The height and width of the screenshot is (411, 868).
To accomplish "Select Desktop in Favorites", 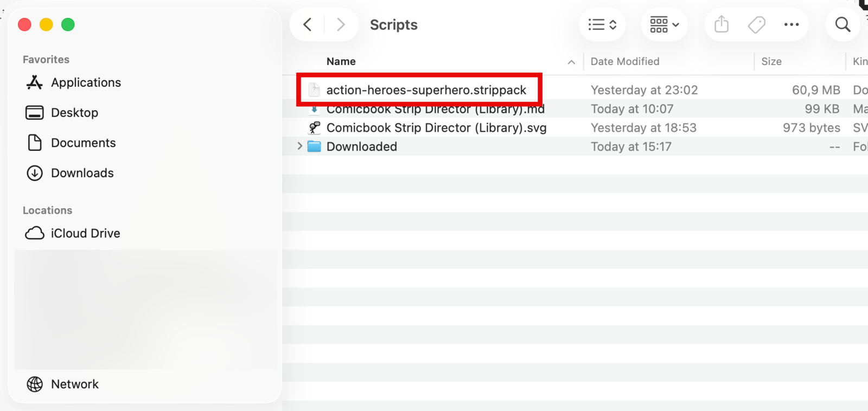I will [x=74, y=113].
